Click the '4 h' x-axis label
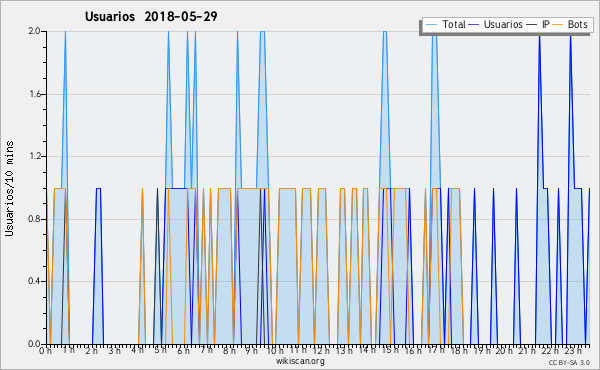This screenshot has width=600, height=370. (x=137, y=350)
